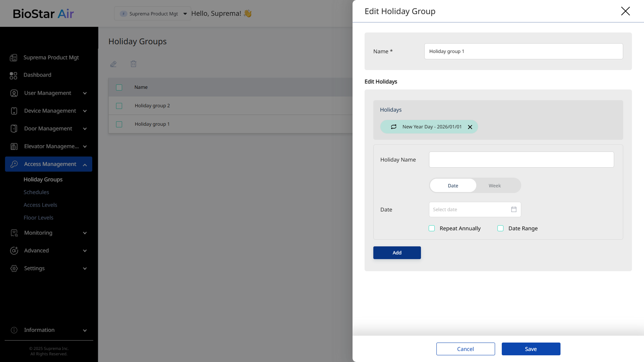Switch to the Week tab

coord(494,186)
